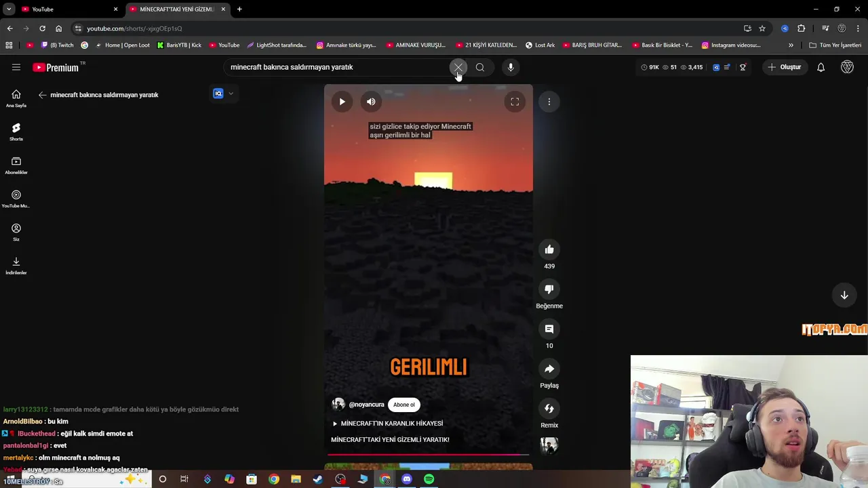Screen dimensions: 868x488
Task: Click the magnifier search button
Action: coord(480,67)
